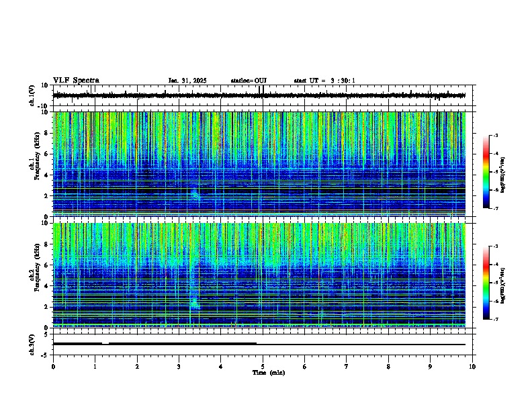Click time axis tick label "3"
Screen dimensions: 532x411
(x=179, y=367)
